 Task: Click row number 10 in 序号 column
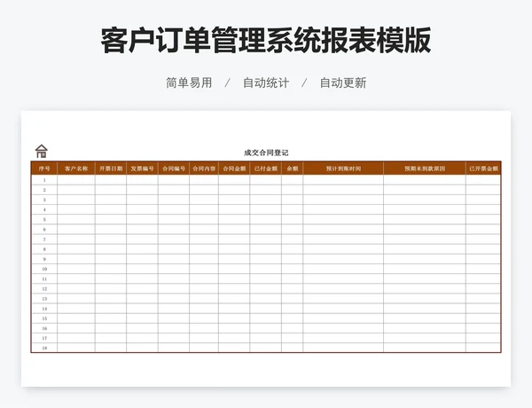tap(44, 269)
